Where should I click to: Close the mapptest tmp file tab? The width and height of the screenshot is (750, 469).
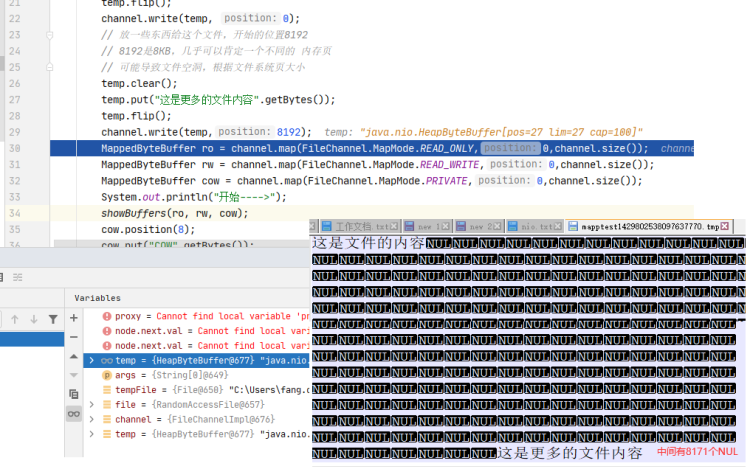coord(728,227)
